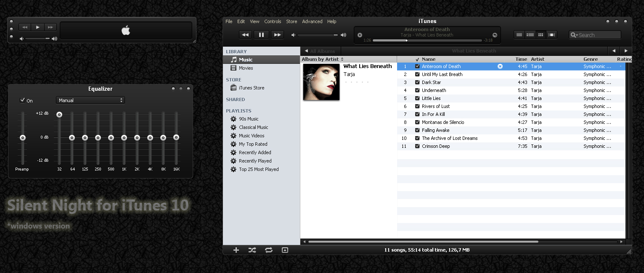
Task: Switch to album list view
Action: pyautogui.click(x=530, y=35)
